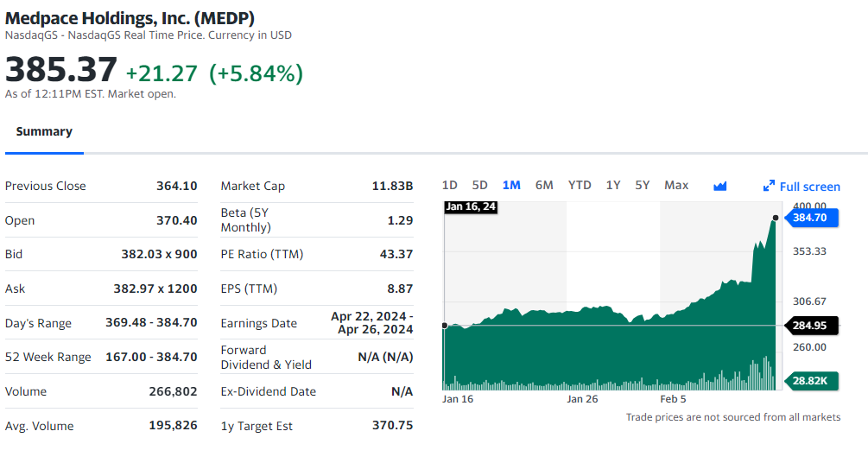Screen dimensions: 868x463
Task: Show year-to-date YTD chart
Action: pyautogui.click(x=580, y=186)
